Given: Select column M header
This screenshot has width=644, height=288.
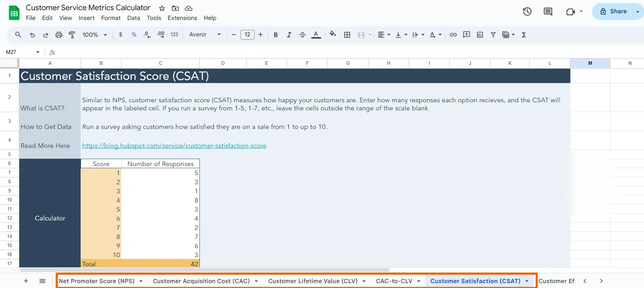Looking at the screenshot, I should tap(590, 63).
